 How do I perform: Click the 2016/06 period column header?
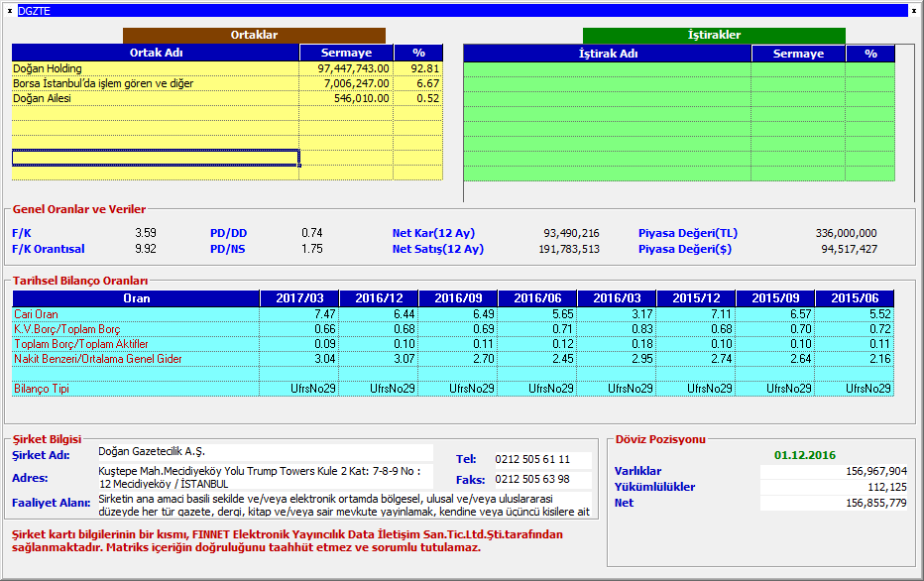(x=537, y=298)
